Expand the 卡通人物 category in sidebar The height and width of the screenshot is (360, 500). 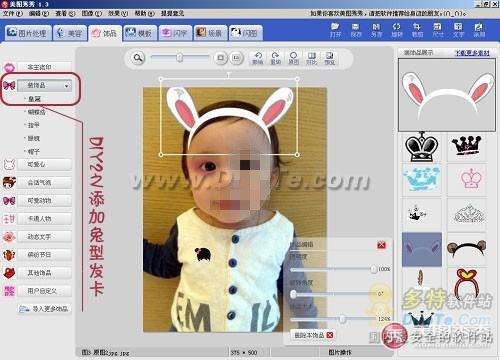click(44, 219)
